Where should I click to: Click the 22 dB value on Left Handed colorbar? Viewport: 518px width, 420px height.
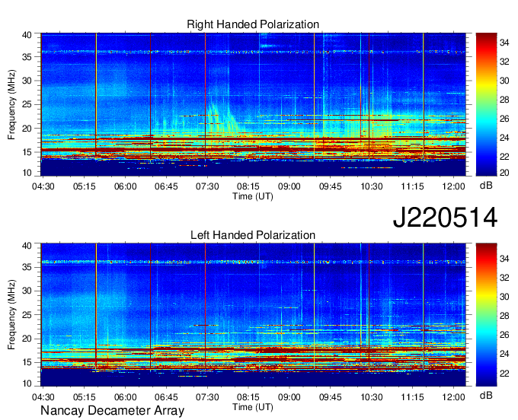504,373
